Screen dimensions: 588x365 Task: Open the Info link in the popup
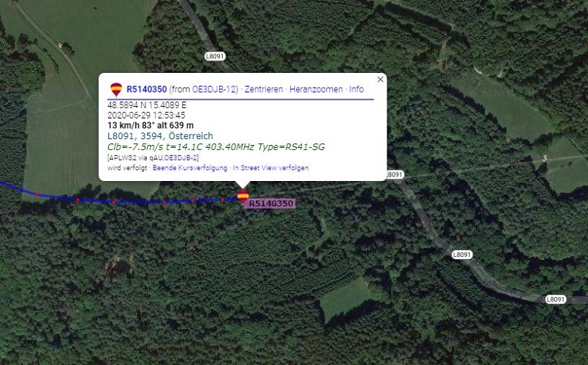click(356, 89)
